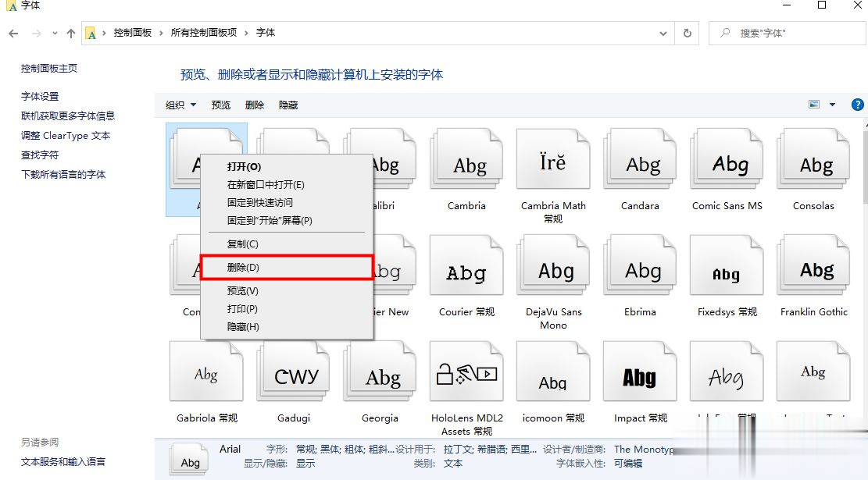Choose 固定到"开始"屏幕(P) in context menu

coord(286,220)
